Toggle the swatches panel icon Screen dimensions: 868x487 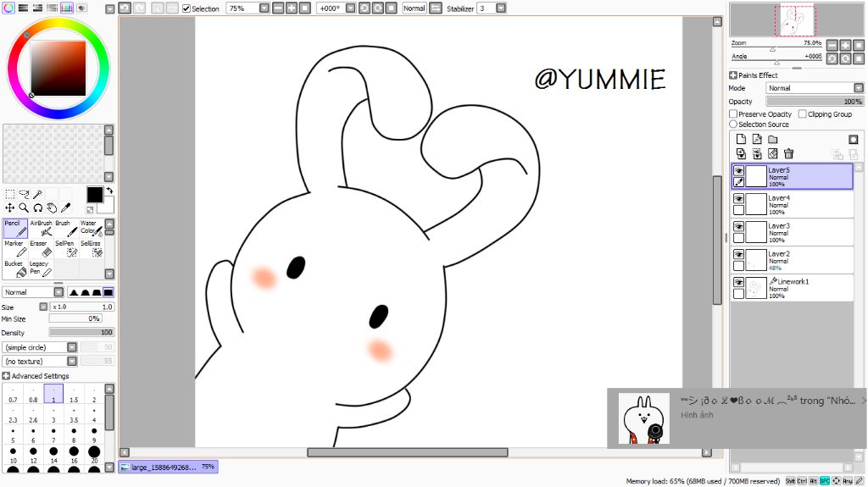pyautogui.click(x=66, y=8)
